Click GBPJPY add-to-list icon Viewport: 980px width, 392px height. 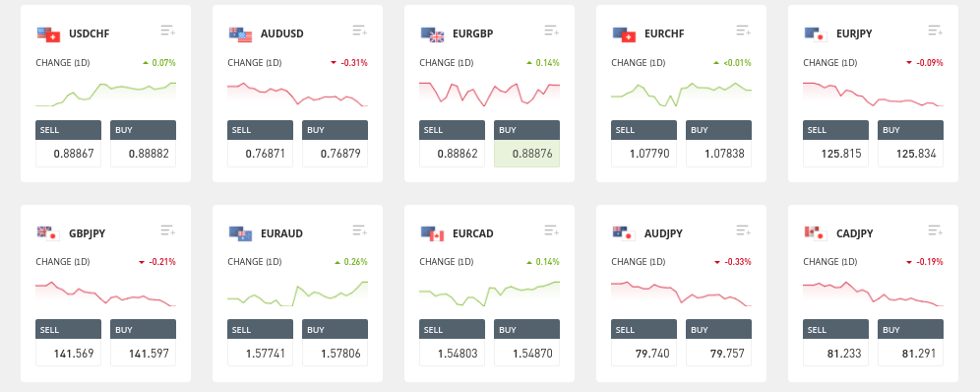pyautogui.click(x=168, y=230)
